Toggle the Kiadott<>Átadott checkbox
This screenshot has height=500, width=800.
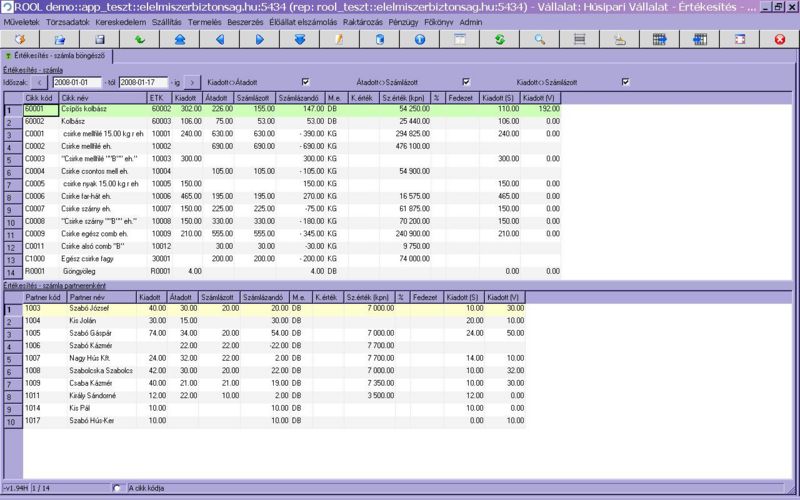click(x=306, y=82)
